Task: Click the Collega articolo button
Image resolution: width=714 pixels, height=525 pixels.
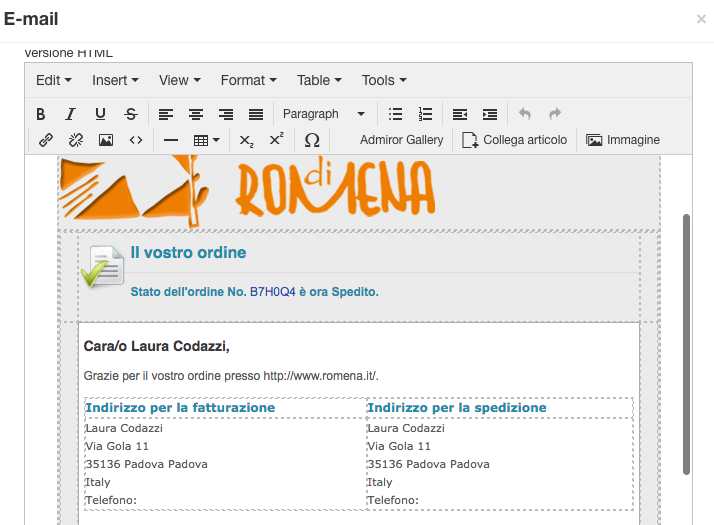Action: coord(515,140)
